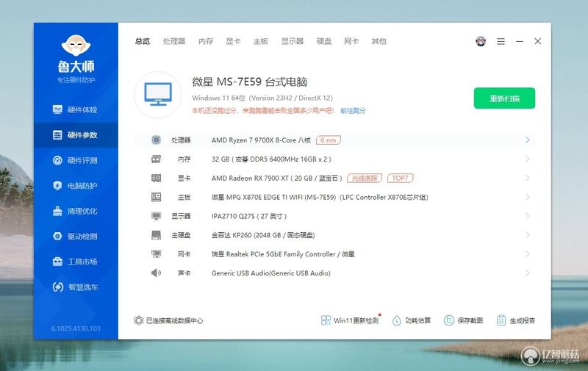Image resolution: width=588 pixels, height=371 pixels.
Task: Switch to the 网卡 tab
Action: point(351,41)
